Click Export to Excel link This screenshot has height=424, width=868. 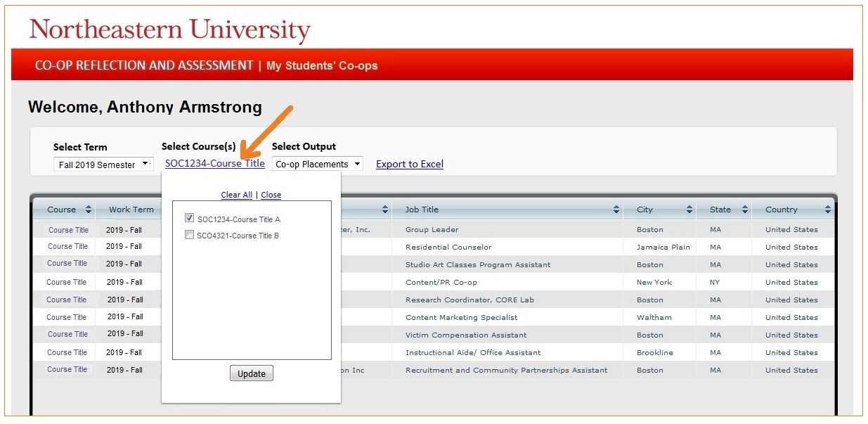(410, 164)
